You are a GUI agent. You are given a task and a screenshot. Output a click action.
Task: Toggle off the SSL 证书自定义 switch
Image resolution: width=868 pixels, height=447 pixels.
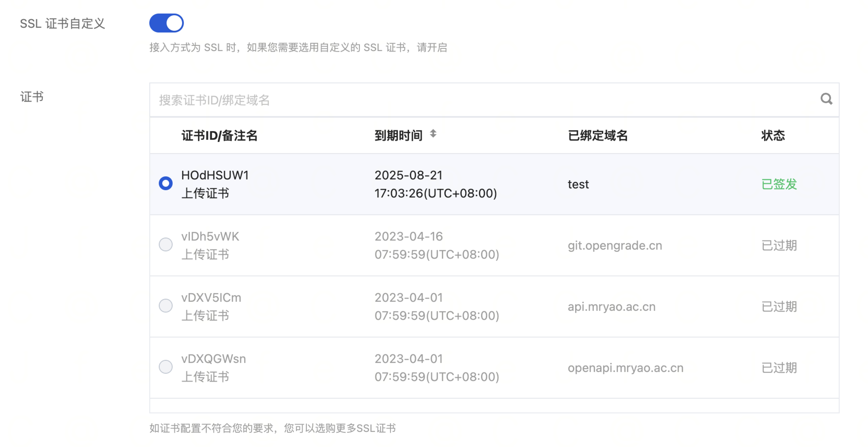click(x=166, y=23)
